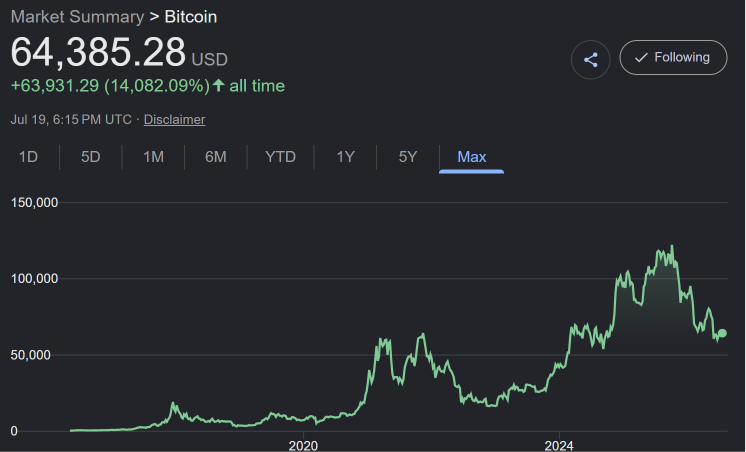The image size is (746, 452).
Task: Click the checkmark icon in Following button
Action: point(641,58)
